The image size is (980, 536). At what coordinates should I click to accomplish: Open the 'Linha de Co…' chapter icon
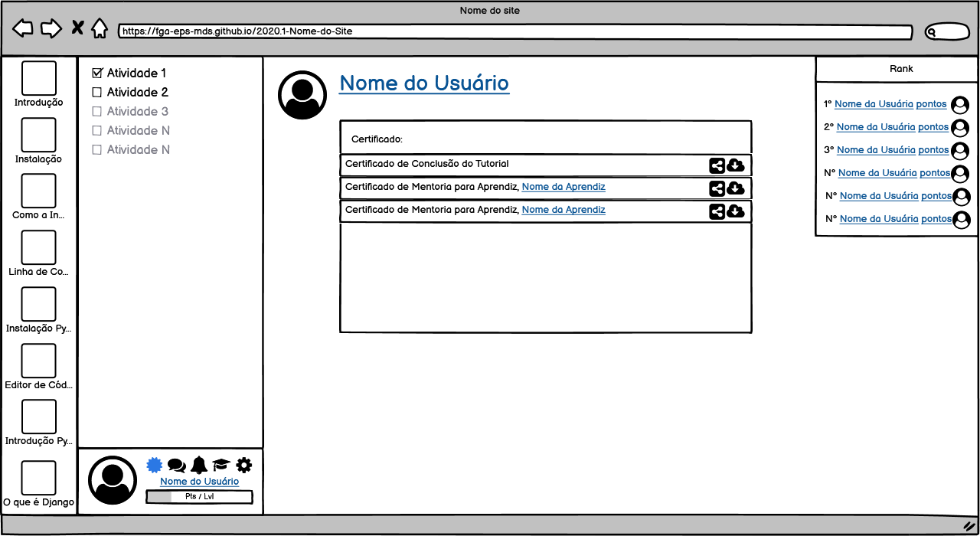39,247
